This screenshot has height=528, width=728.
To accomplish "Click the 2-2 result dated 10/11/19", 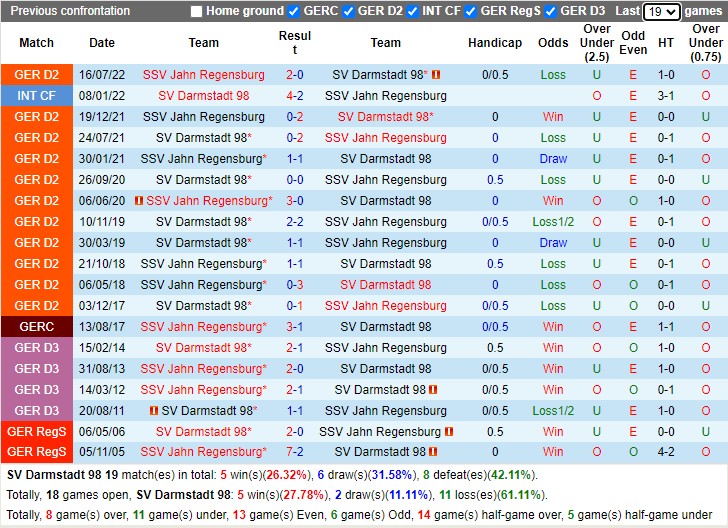I will tap(295, 222).
